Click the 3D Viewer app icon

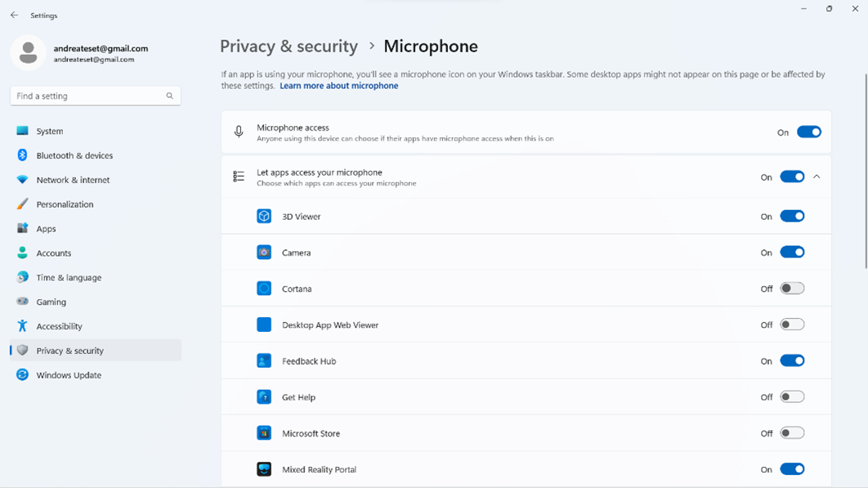pyautogui.click(x=264, y=217)
